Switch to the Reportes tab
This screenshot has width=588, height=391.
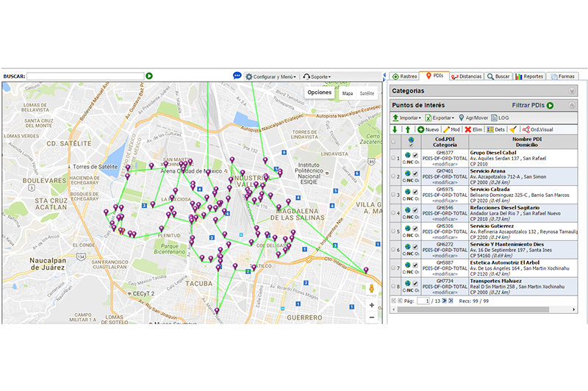(x=529, y=76)
